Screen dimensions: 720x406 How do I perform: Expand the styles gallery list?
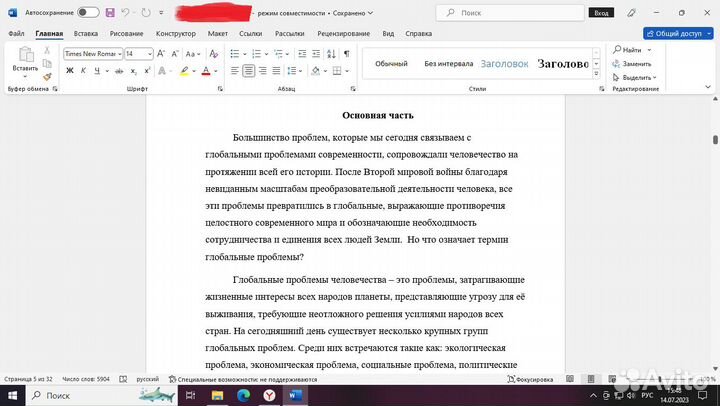click(x=596, y=73)
